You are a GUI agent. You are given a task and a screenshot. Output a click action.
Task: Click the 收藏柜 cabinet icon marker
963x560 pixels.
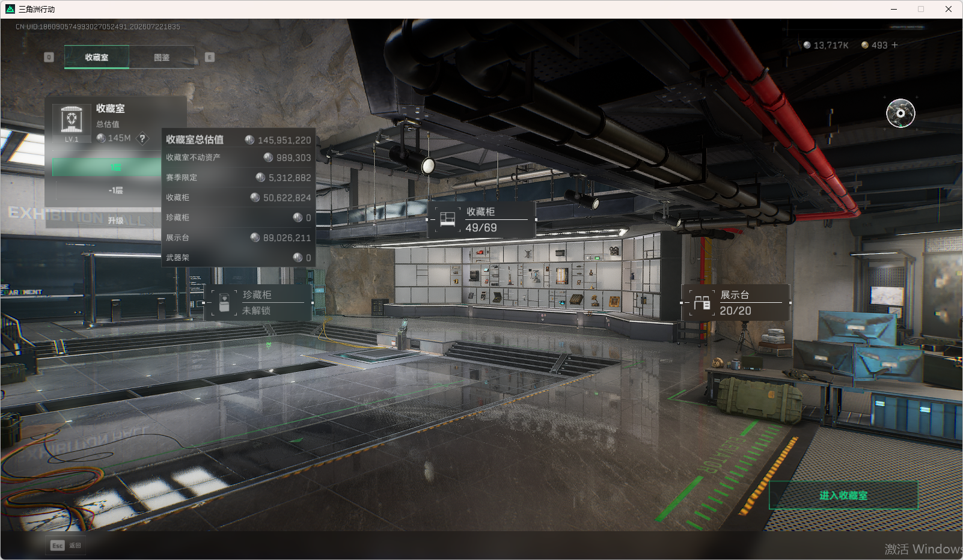point(447,219)
